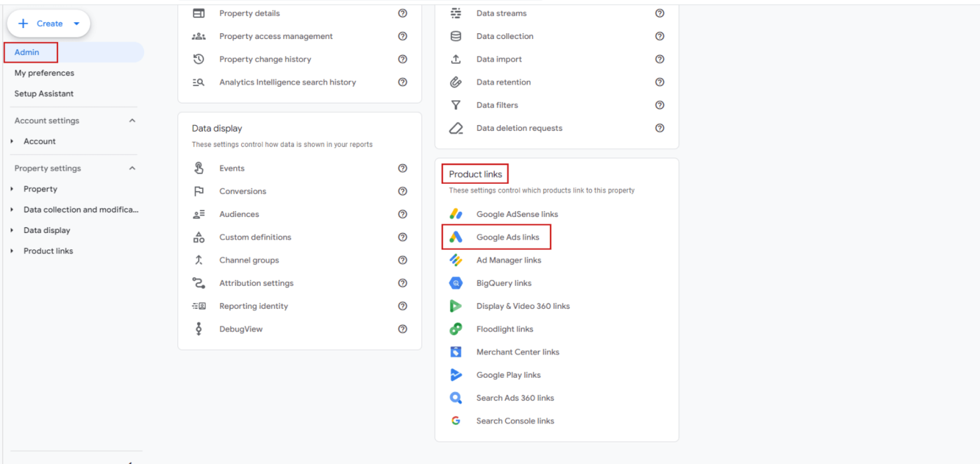Image resolution: width=980 pixels, height=464 pixels.
Task: Click the Events touch icon
Action: (198, 168)
